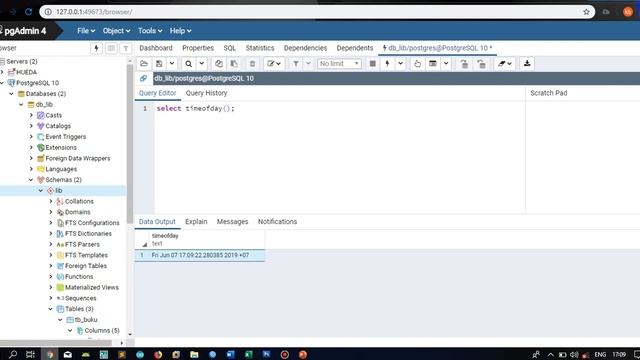Expand the Foreign Data Wrappers node
The width and height of the screenshot is (640, 360).
tap(31, 158)
